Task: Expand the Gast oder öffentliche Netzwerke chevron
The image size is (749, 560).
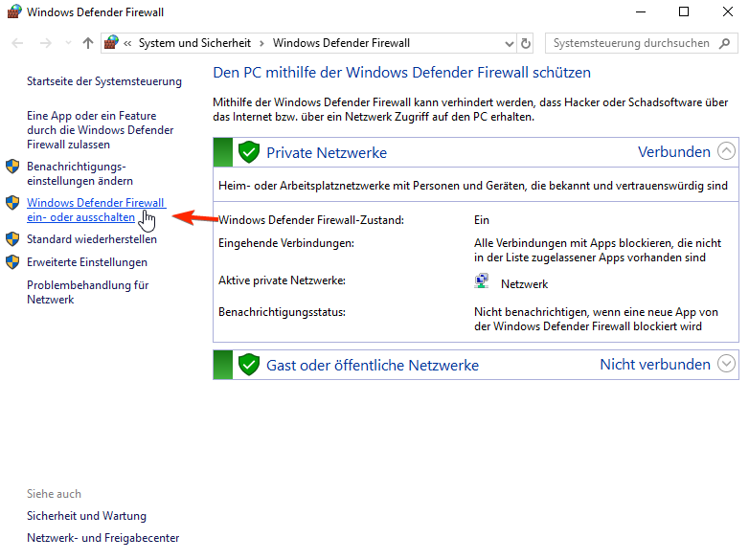Action: tap(726, 364)
